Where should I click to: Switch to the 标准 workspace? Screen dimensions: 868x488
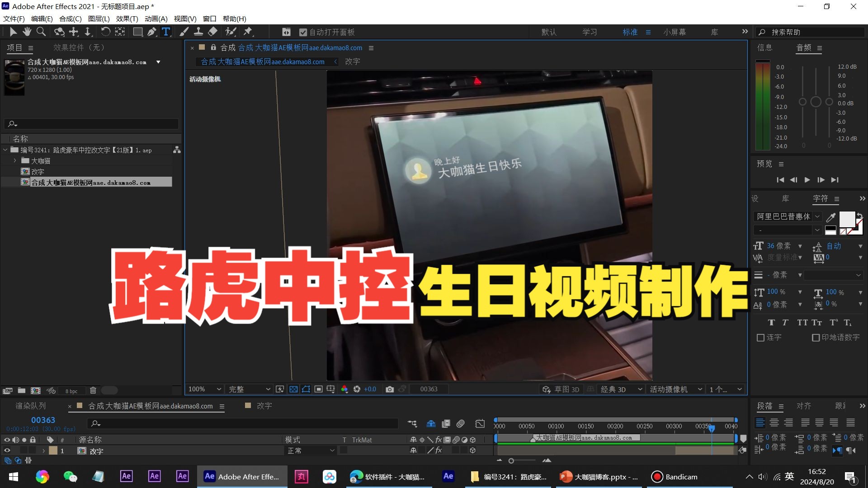click(630, 32)
